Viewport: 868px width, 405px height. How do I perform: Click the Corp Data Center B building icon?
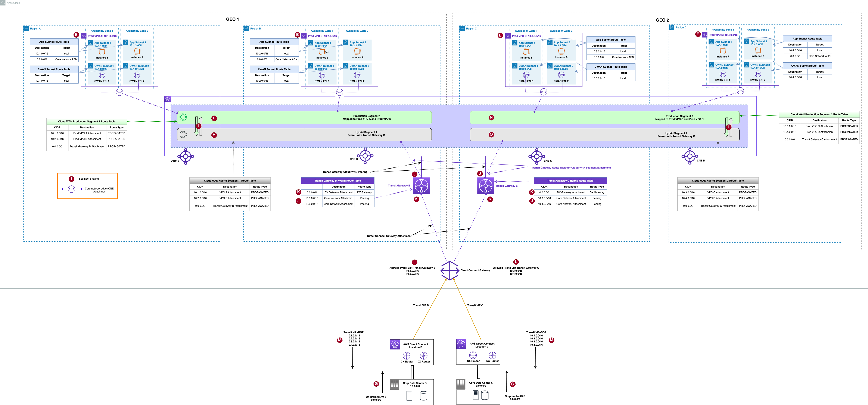pos(395,384)
